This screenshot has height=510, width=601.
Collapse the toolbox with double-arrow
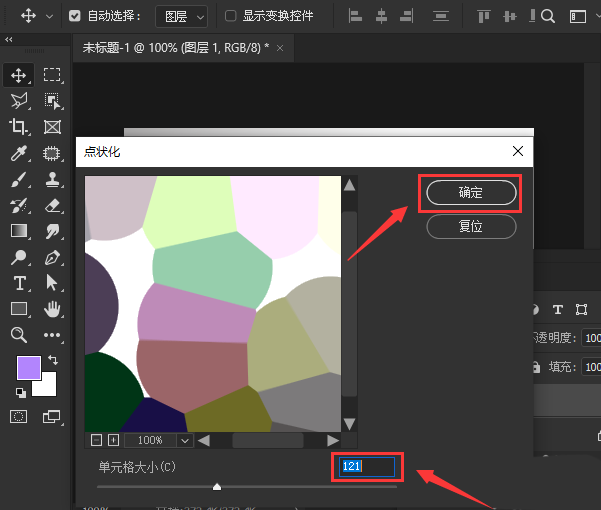coord(9,39)
